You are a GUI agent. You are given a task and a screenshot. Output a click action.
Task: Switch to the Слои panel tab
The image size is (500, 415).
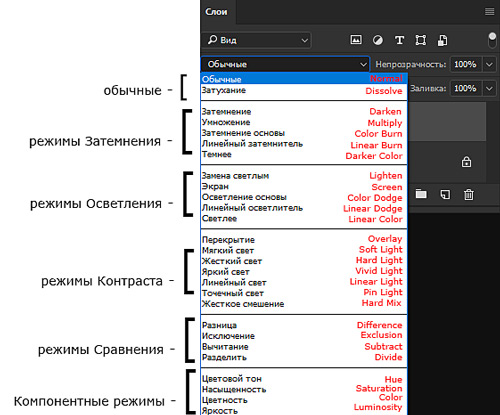pos(216,12)
